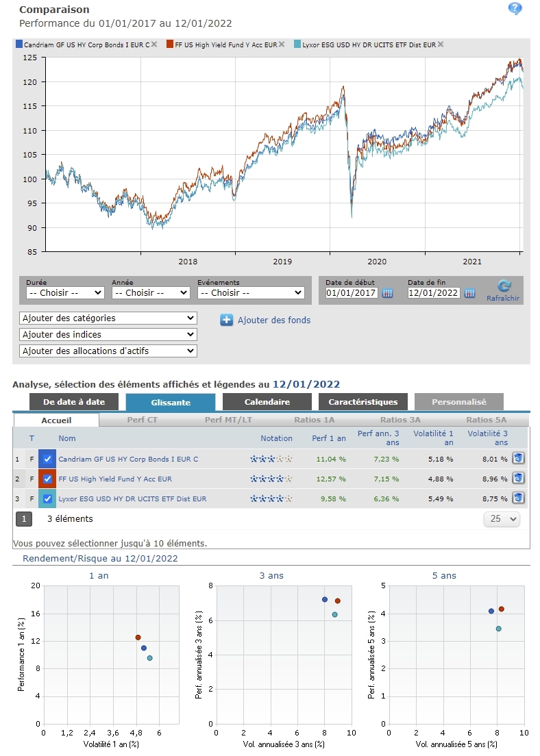
Task: Open calendar picker for Date de fin
Action: 469,293
